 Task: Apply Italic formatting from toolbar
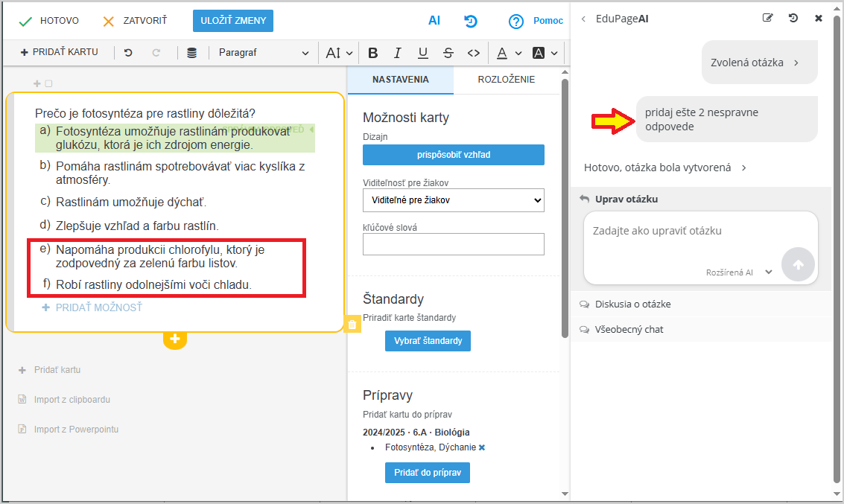tap(398, 53)
